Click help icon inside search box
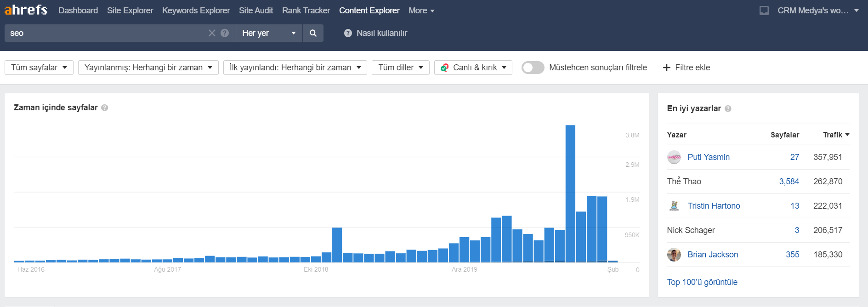 [x=225, y=33]
